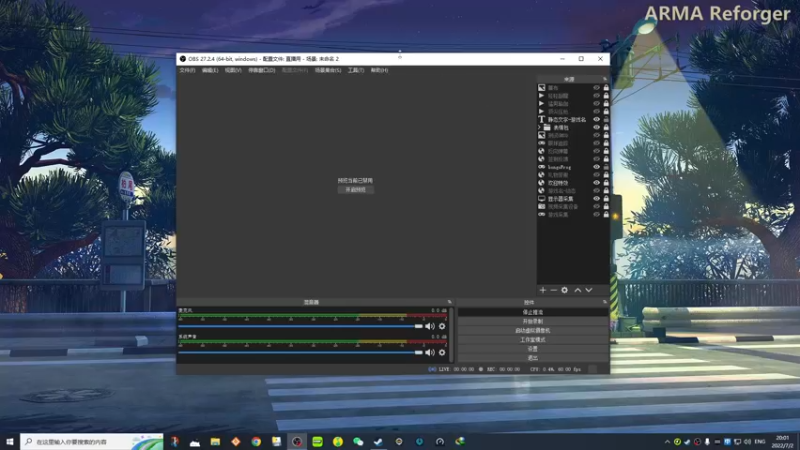Move selected source up with arrow icon
This screenshot has width=800, height=450.
pos(578,290)
